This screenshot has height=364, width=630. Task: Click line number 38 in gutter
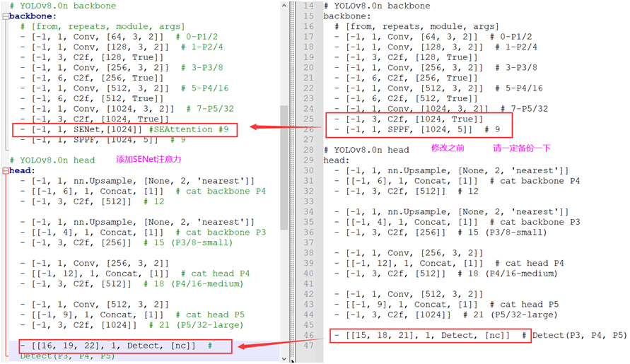pyautogui.click(x=308, y=253)
